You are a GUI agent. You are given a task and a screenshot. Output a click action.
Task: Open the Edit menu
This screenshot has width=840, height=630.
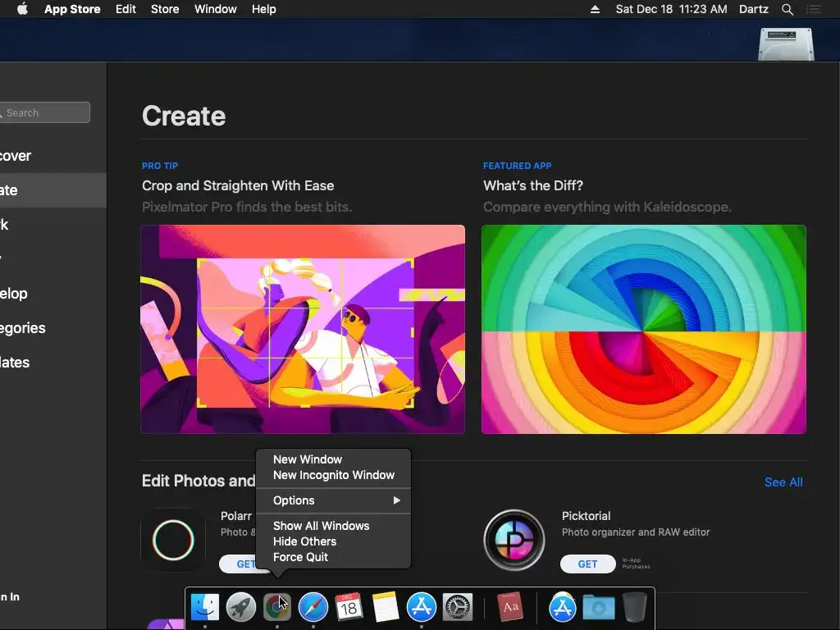(x=126, y=9)
